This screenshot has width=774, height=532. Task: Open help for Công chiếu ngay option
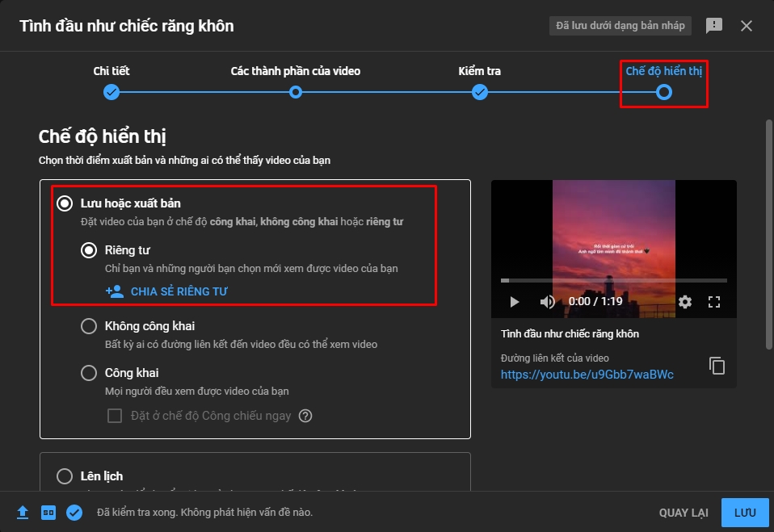[x=305, y=416]
